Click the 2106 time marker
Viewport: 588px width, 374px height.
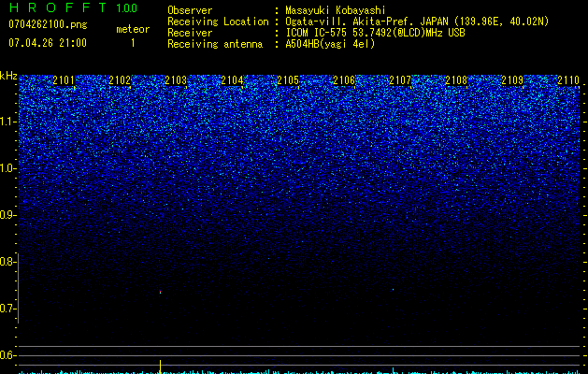pyautogui.click(x=344, y=80)
